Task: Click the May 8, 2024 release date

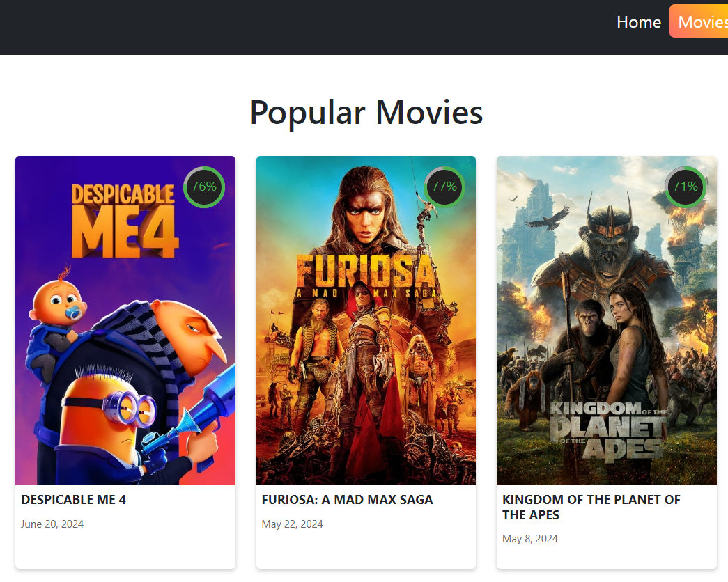Action: 529,539
